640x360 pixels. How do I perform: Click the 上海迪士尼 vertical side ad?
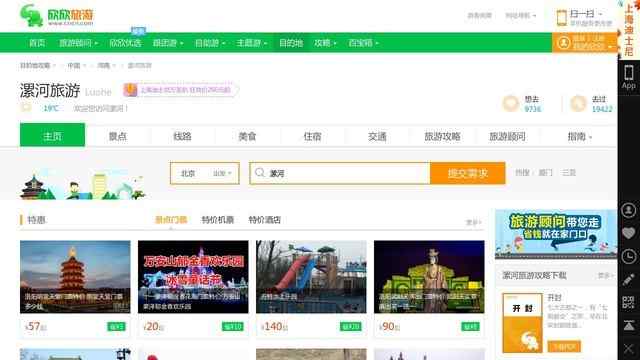coord(629,29)
